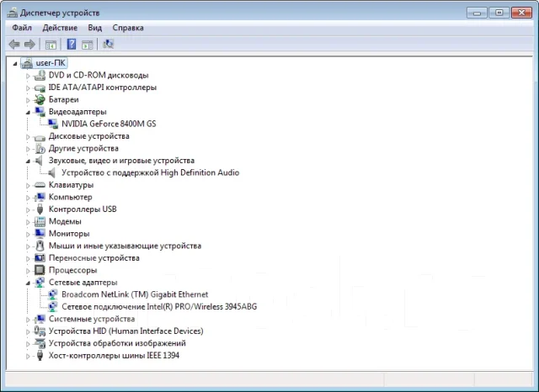This screenshot has height=392, width=539.
Task: Select the Клавиатуры label
Action: coord(71,185)
